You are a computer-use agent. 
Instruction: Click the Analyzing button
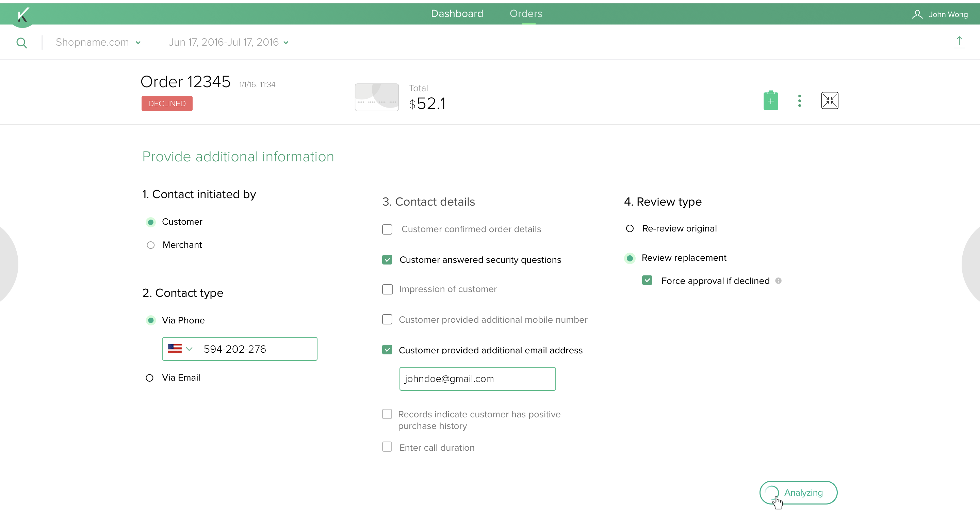[798, 493]
